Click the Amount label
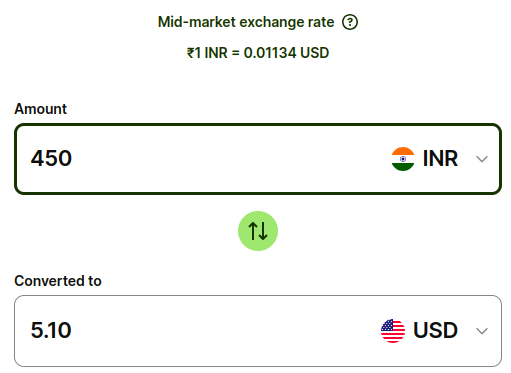Screen dimensions: 511x373 pyautogui.click(x=41, y=109)
